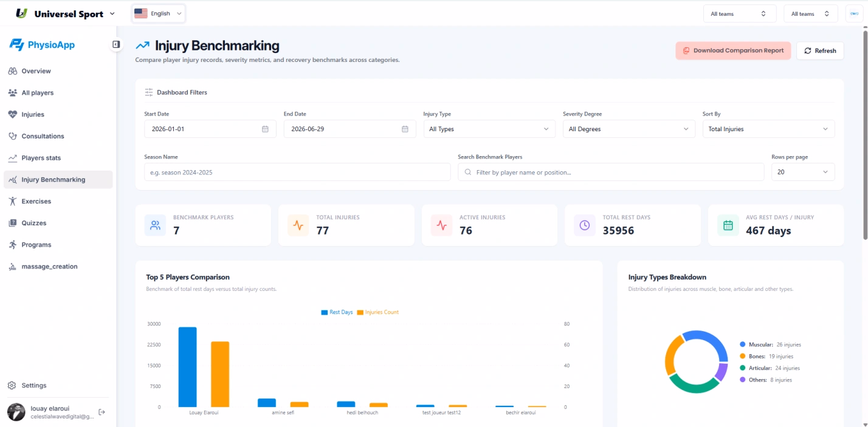Click Others purple legend swatch
This screenshot has width=868, height=427.
coord(743,380)
